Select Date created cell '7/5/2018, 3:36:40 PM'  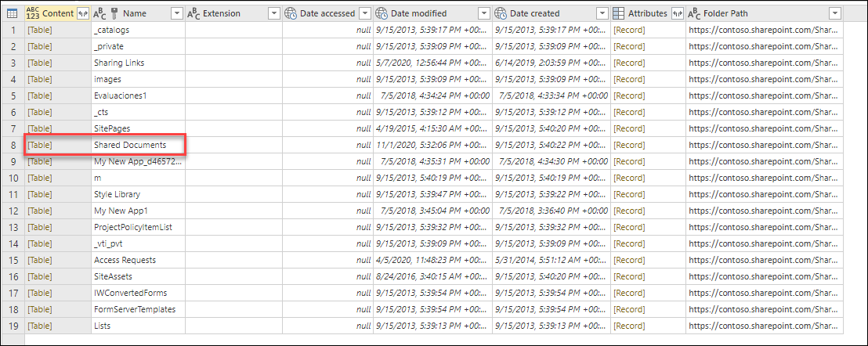point(552,211)
